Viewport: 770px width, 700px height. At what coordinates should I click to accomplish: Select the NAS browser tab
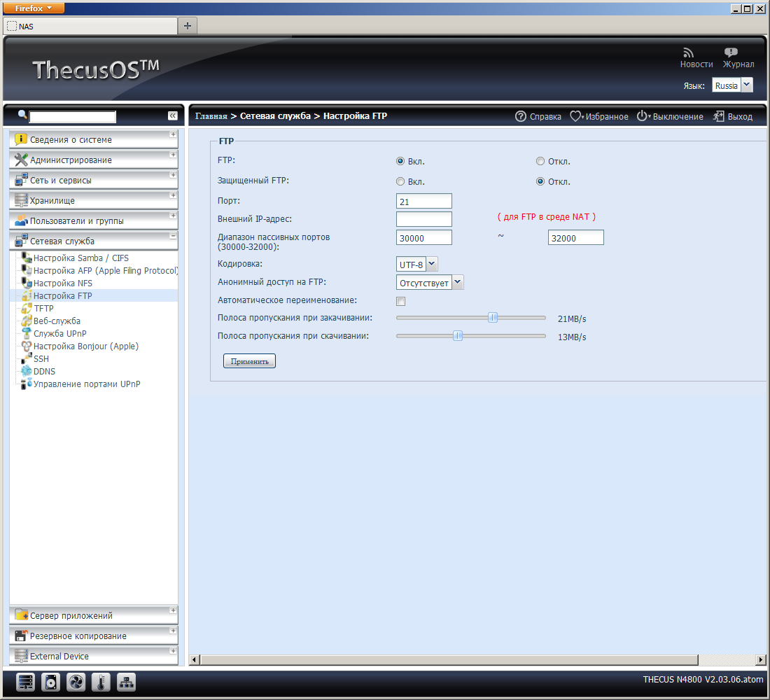click(x=90, y=26)
